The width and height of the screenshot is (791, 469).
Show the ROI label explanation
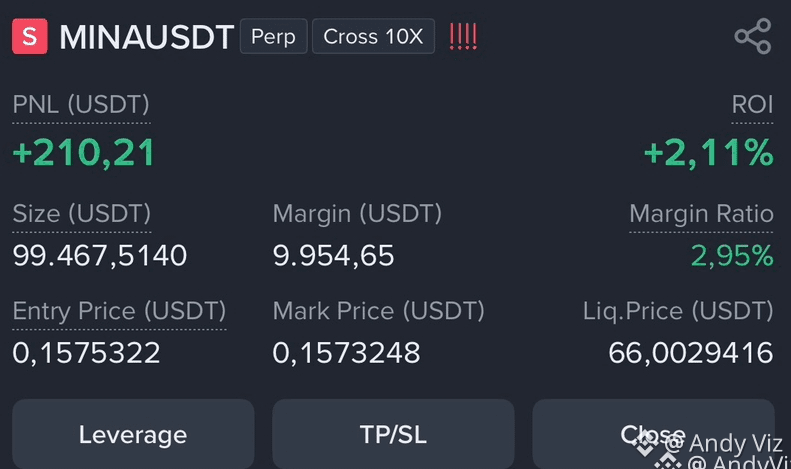pos(752,105)
